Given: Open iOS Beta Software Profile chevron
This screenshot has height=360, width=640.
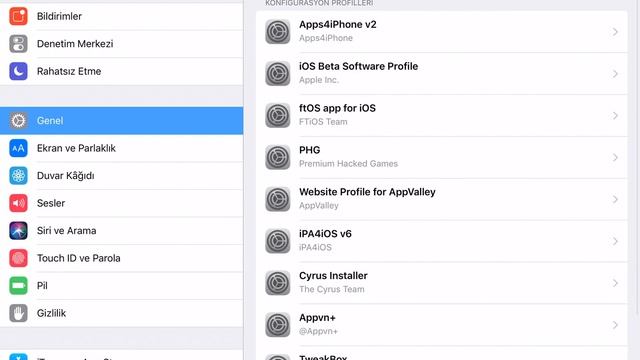Looking at the screenshot, I should coord(615,74).
